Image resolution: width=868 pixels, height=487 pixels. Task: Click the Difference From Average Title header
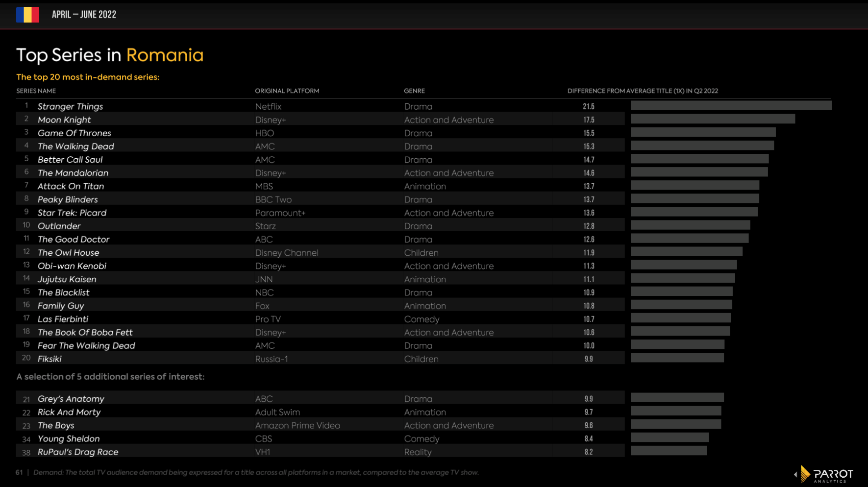tap(643, 91)
